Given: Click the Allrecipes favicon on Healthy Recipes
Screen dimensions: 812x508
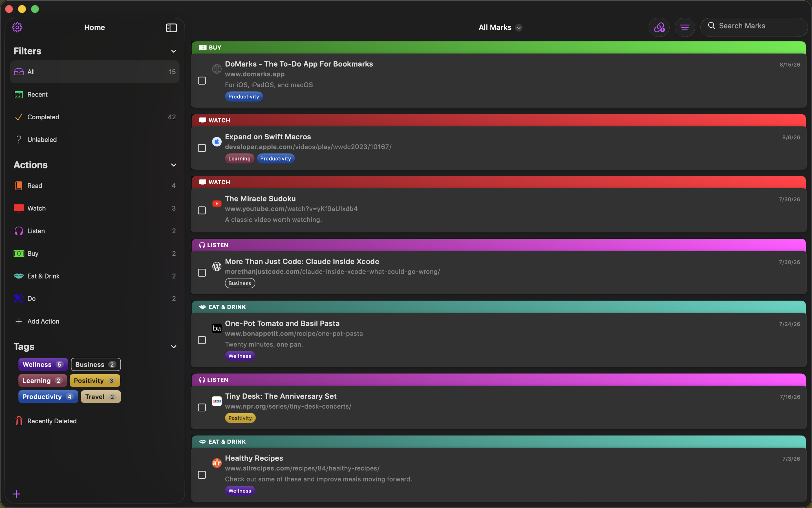Looking at the screenshot, I should (x=217, y=463).
